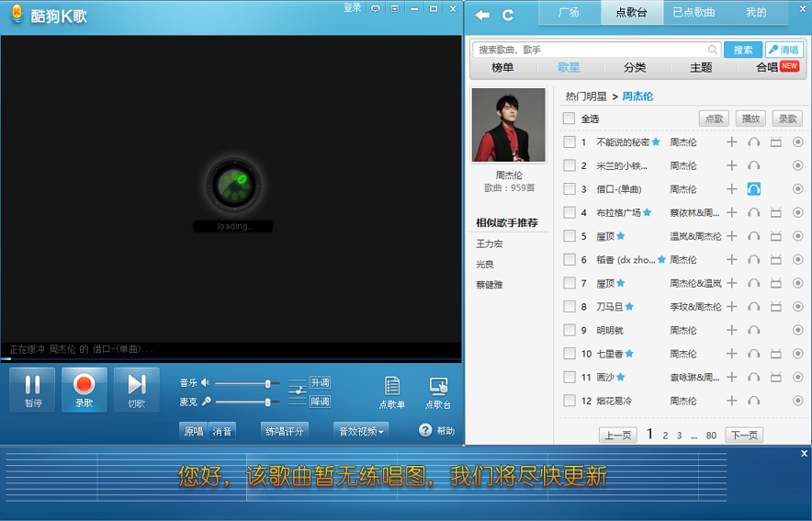Open the 分类 category
Viewport: 812px width, 521px height.
coord(635,67)
